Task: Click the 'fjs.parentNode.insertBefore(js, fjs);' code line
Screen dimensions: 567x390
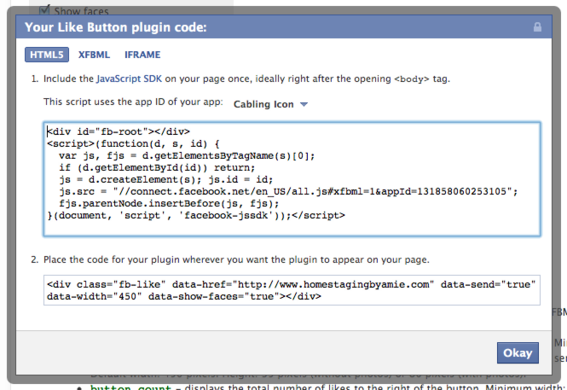Action: pos(169,203)
